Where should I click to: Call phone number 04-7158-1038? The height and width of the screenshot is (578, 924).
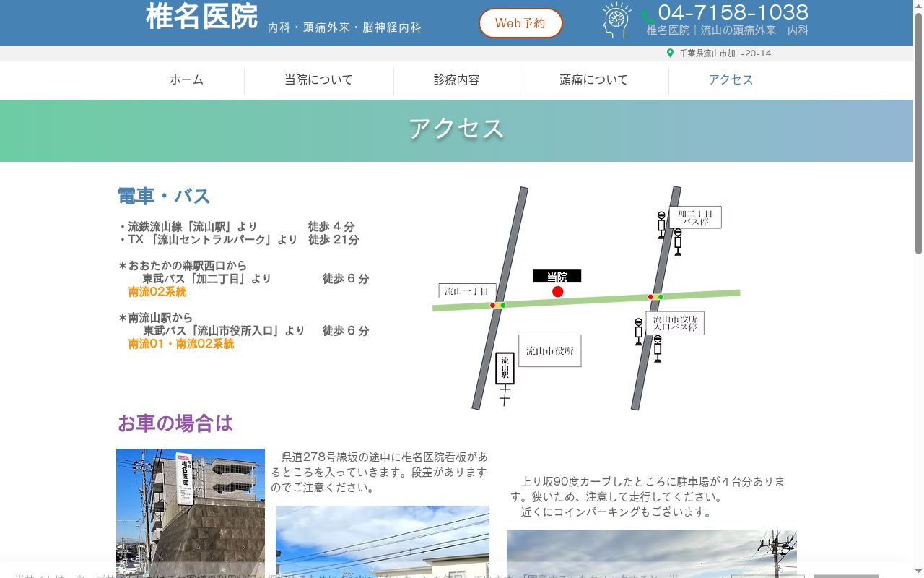(733, 12)
